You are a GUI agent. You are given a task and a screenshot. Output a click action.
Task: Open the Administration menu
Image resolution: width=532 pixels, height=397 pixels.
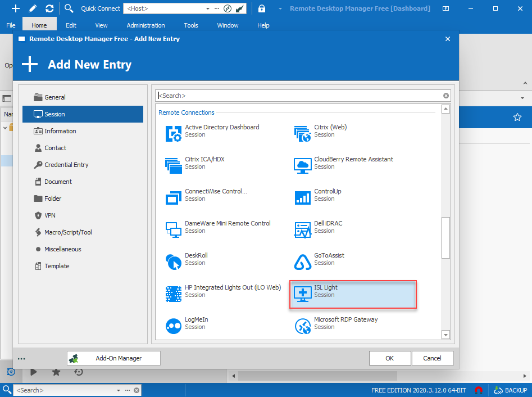[145, 25]
